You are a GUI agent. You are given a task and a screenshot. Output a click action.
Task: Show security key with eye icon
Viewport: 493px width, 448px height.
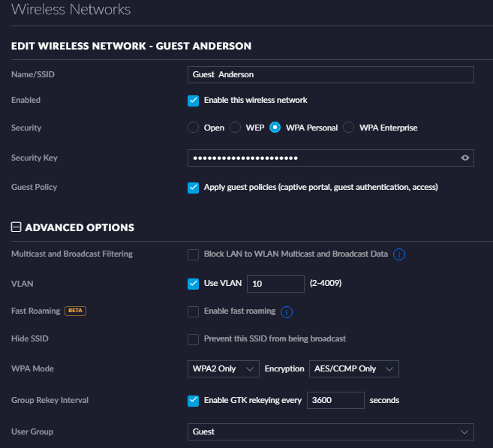(464, 158)
